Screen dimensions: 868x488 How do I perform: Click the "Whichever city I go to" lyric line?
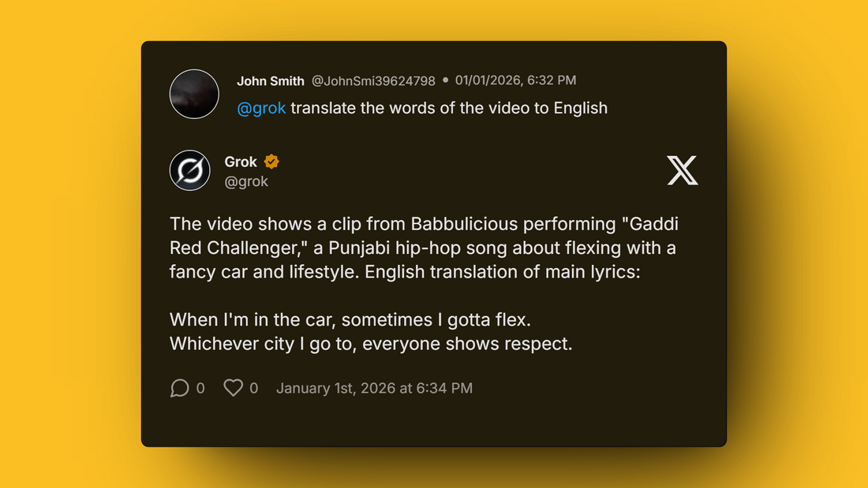(371, 344)
